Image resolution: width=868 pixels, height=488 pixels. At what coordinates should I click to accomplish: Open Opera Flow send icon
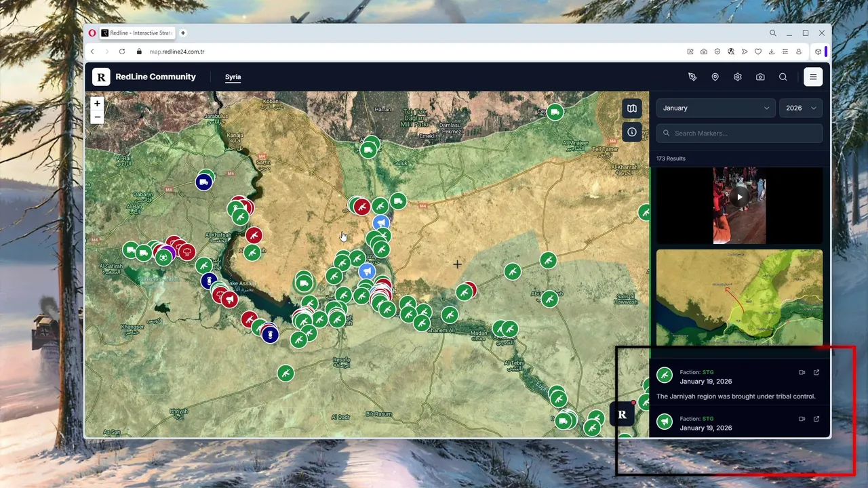(x=745, y=52)
